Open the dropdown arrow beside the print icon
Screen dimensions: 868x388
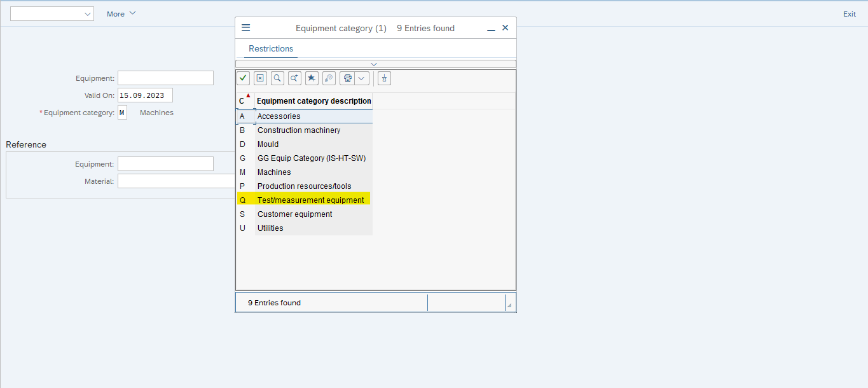click(x=362, y=78)
